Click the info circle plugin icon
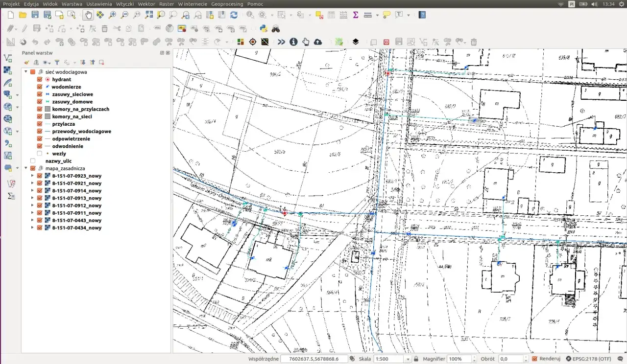The image size is (627, 364). (x=293, y=42)
